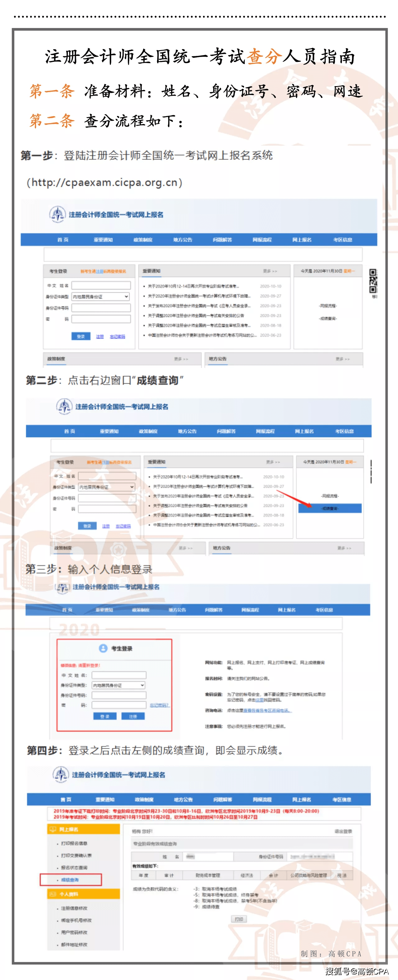
Task: Click 忘记密码 link in step-one login box
Action: click(118, 336)
